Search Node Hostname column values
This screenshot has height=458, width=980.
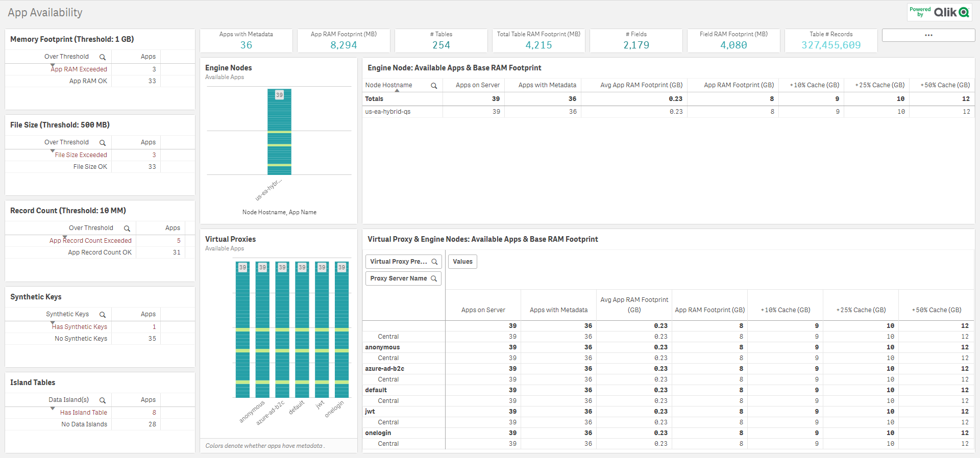tap(434, 86)
